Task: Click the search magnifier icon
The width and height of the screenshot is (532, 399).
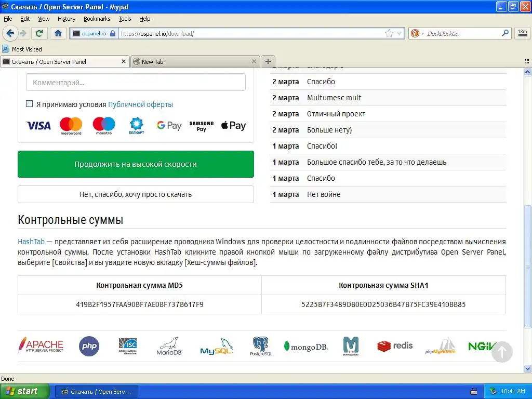Action: point(505,33)
